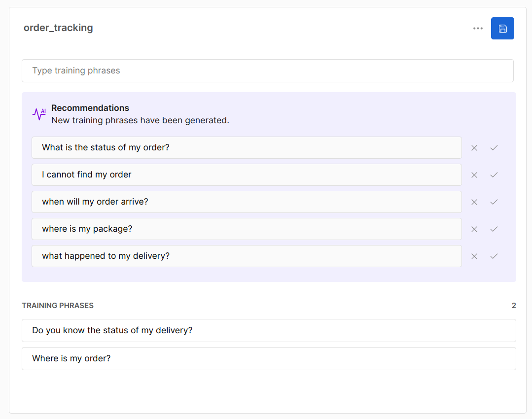This screenshot has height=419, width=532.
Task: Accept the "I cannot find my order" phrase
Action: point(494,175)
